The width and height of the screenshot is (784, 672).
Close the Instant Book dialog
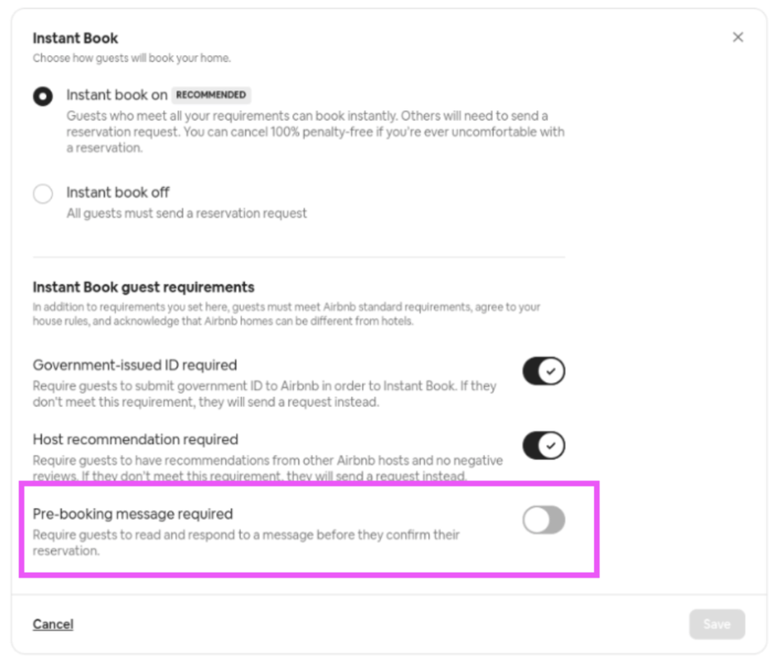coord(737,37)
